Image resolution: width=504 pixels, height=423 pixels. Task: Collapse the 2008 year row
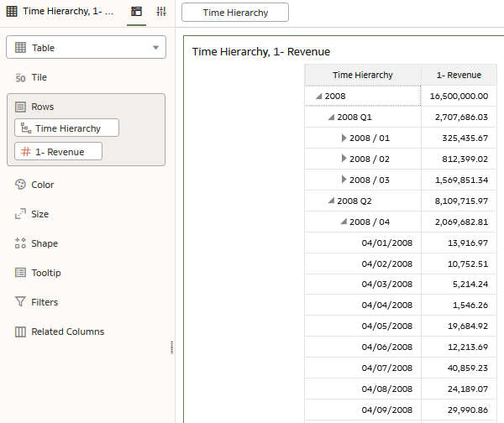point(318,97)
